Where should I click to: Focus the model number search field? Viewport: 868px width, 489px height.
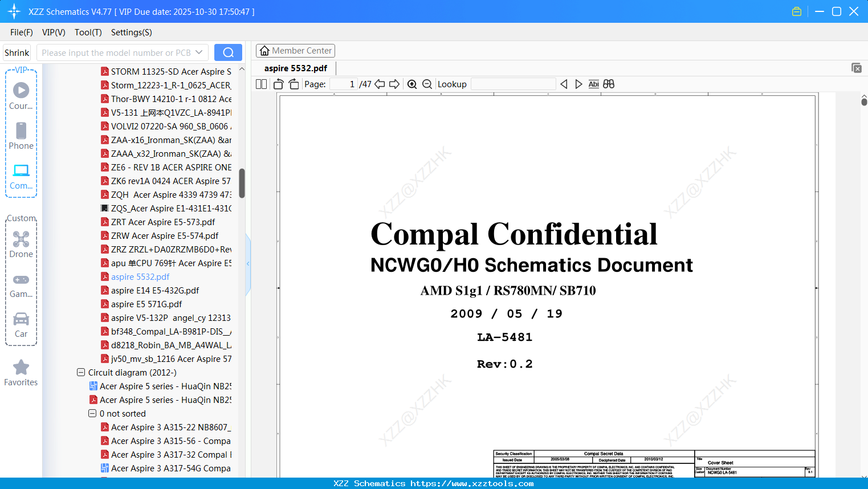116,52
